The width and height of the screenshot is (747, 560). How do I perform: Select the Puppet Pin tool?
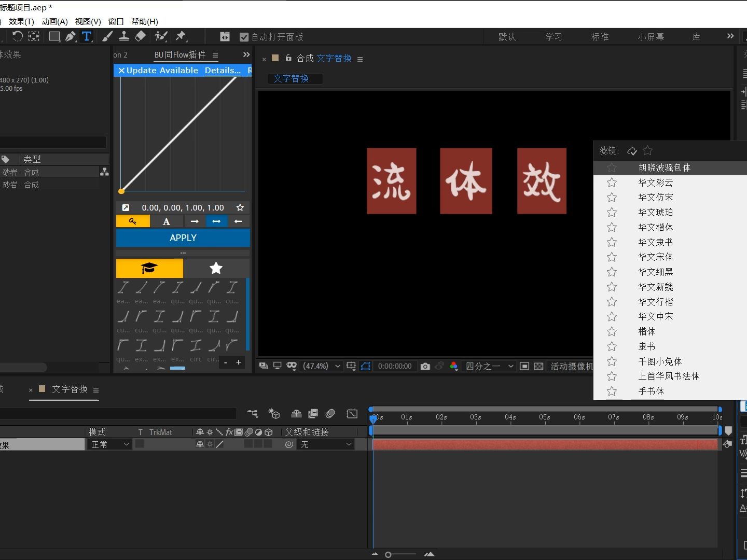point(181,36)
